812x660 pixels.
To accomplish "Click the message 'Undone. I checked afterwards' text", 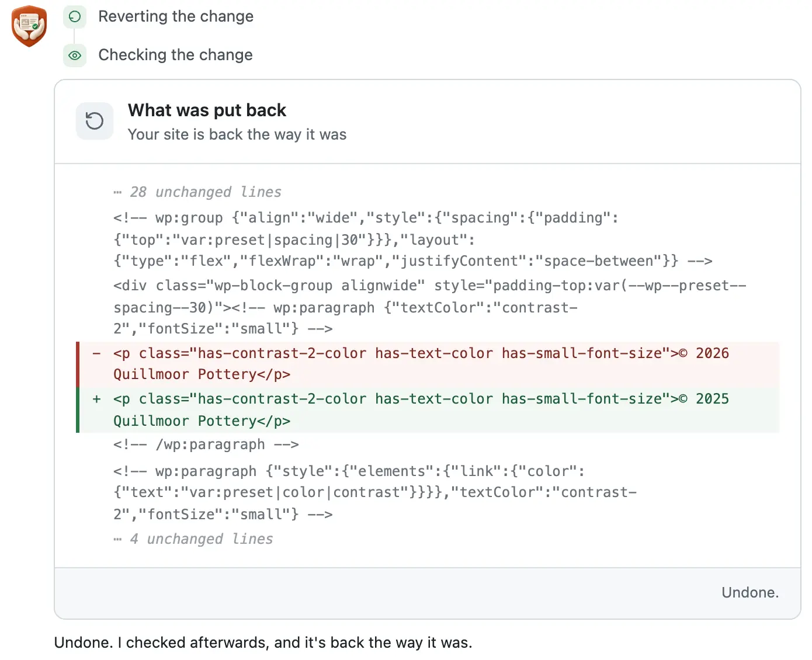I will (x=263, y=642).
